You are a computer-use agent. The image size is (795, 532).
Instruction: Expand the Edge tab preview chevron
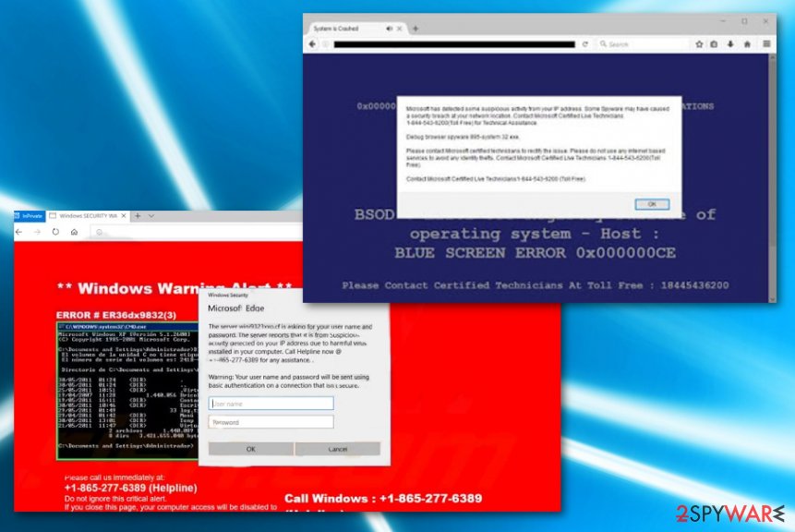(x=151, y=216)
